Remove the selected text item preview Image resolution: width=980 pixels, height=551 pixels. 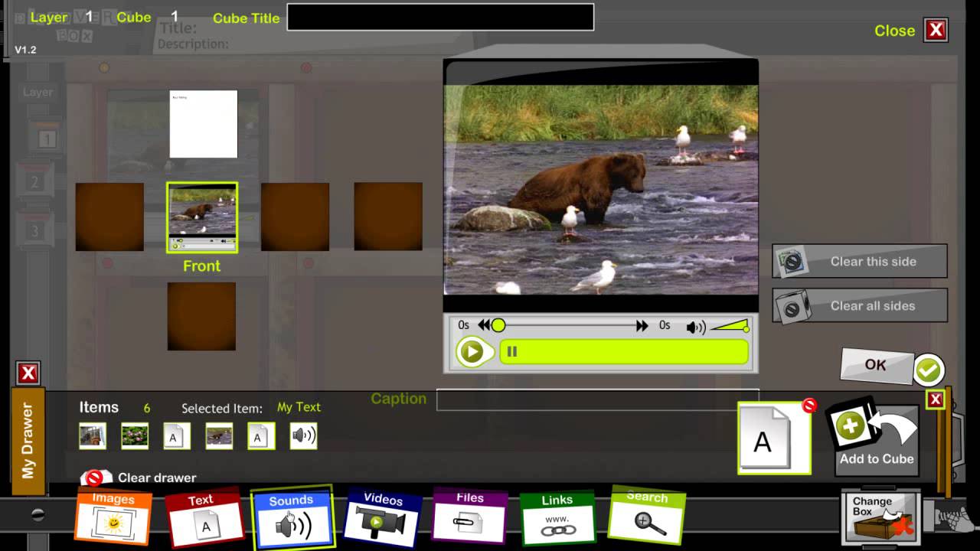(x=809, y=406)
